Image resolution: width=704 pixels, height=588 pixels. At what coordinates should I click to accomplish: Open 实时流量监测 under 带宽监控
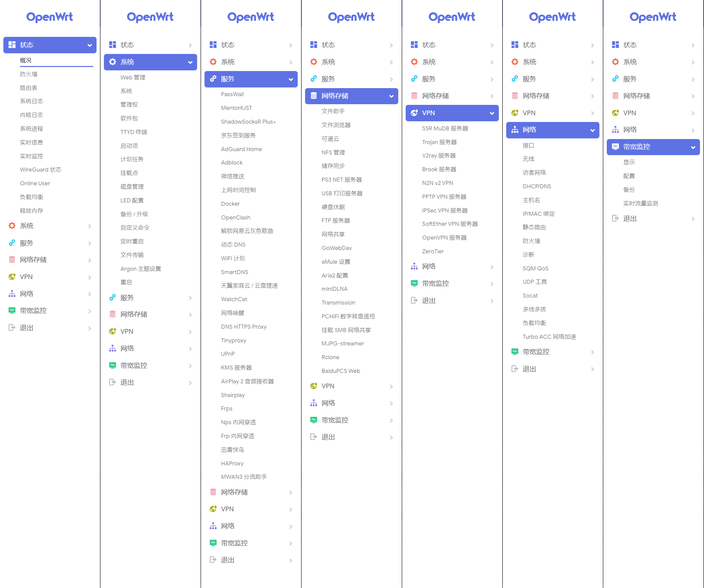click(641, 203)
